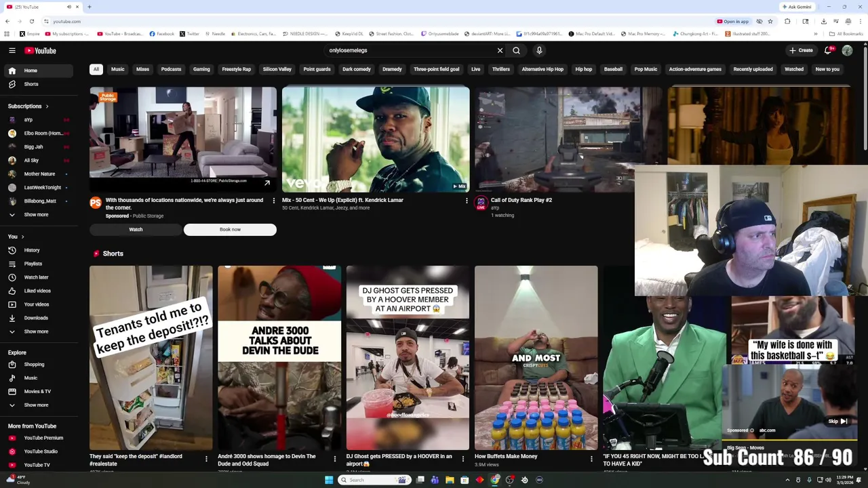Select the 'Gaming' filter chip
The height and width of the screenshot is (488, 868).
[201, 69]
